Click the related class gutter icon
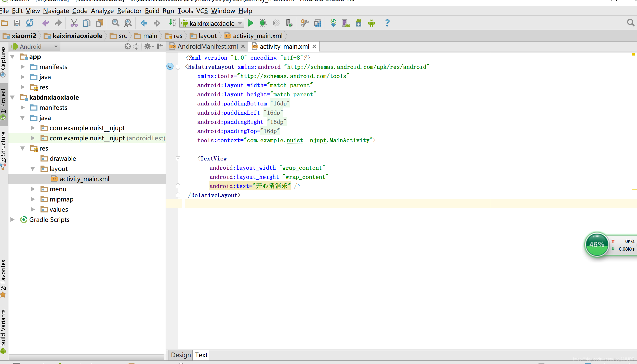The height and width of the screenshot is (364, 637). 170,66
